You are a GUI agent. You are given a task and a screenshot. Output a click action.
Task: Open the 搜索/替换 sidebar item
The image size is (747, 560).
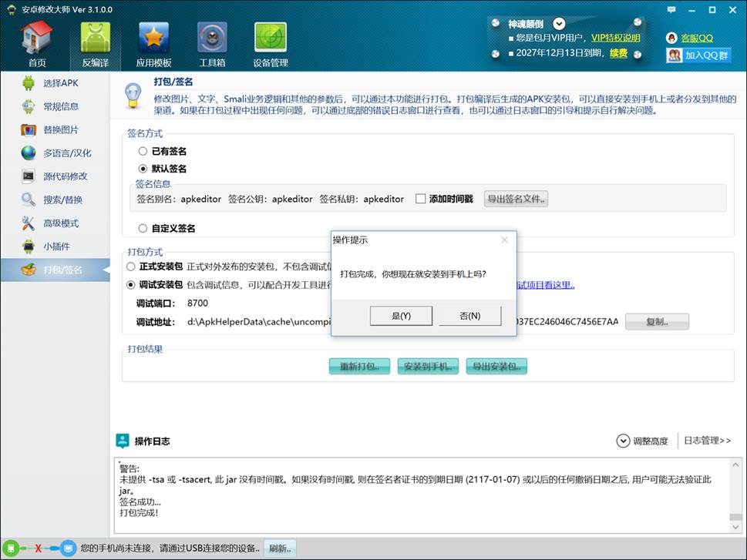click(x=56, y=200)
